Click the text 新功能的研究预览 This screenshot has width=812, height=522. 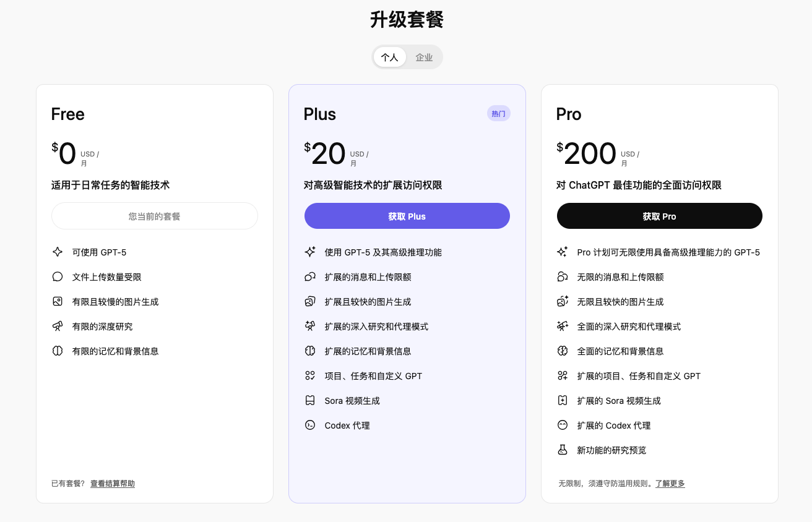click(611, 450)
